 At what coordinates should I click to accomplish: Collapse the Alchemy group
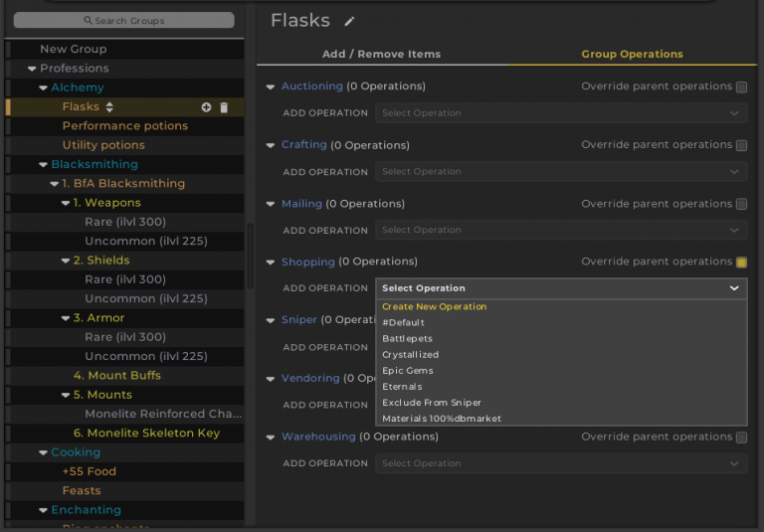(x=43, y=89)
